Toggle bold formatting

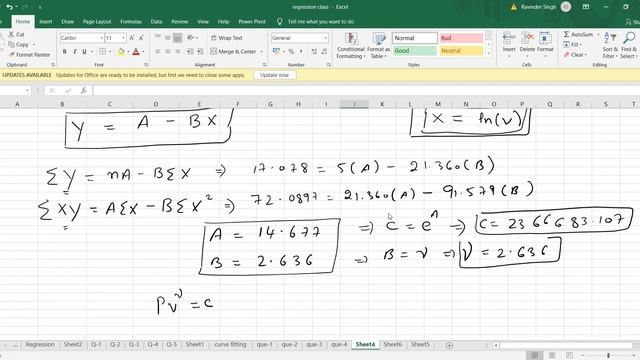(64, 51)
